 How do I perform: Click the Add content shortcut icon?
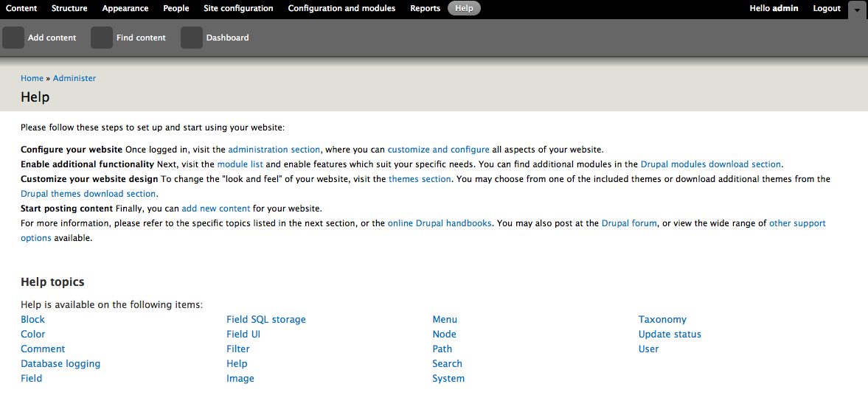[x=13, y=38]
